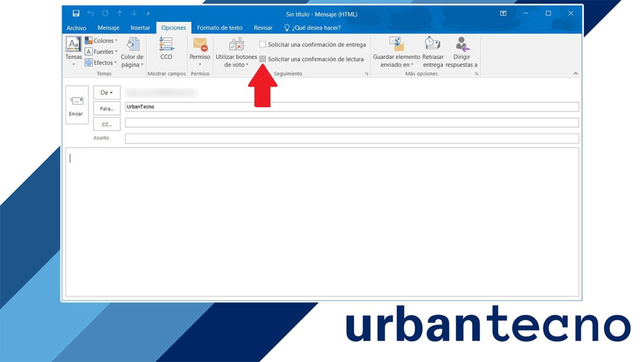Click the Asunto subject field
The width and height of the screenshot is (644, 362).
pos(352,139)
